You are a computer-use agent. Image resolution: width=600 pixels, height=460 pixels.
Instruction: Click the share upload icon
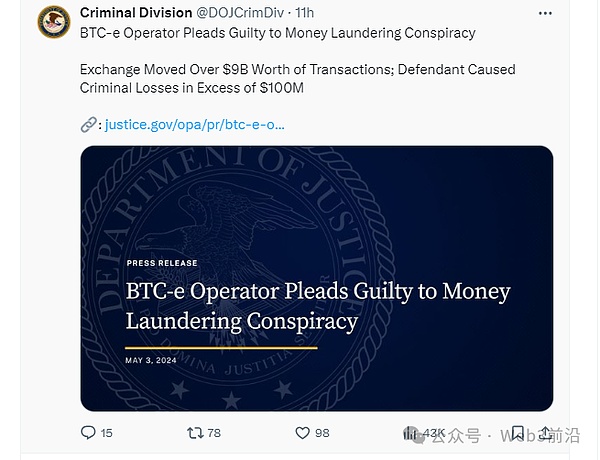click(x=545, y=433)
